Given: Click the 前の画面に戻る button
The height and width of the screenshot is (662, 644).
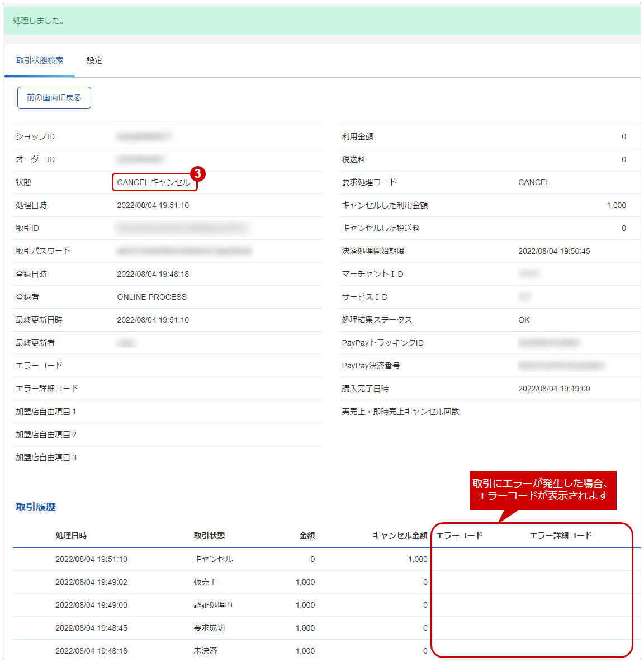Looking at the screenshot, I should click(x=54, y=97).
